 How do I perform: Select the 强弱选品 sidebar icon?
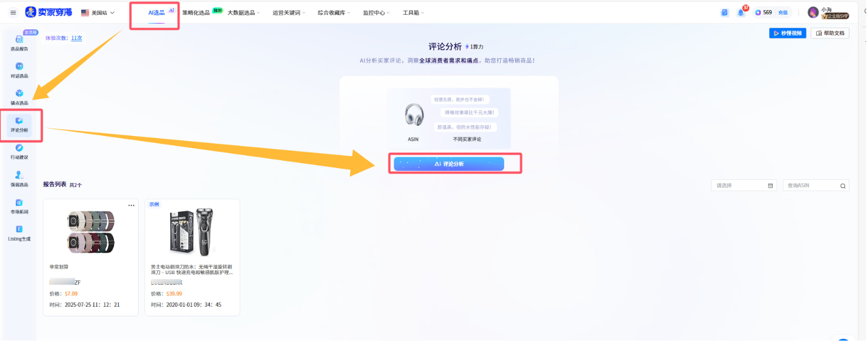[20, 179]
